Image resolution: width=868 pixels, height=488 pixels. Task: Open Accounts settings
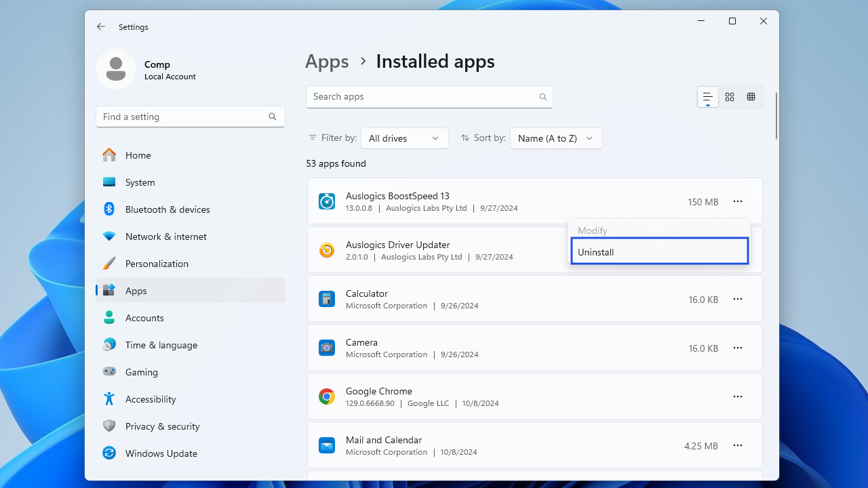pyautogui.click(x=191, y=318)
